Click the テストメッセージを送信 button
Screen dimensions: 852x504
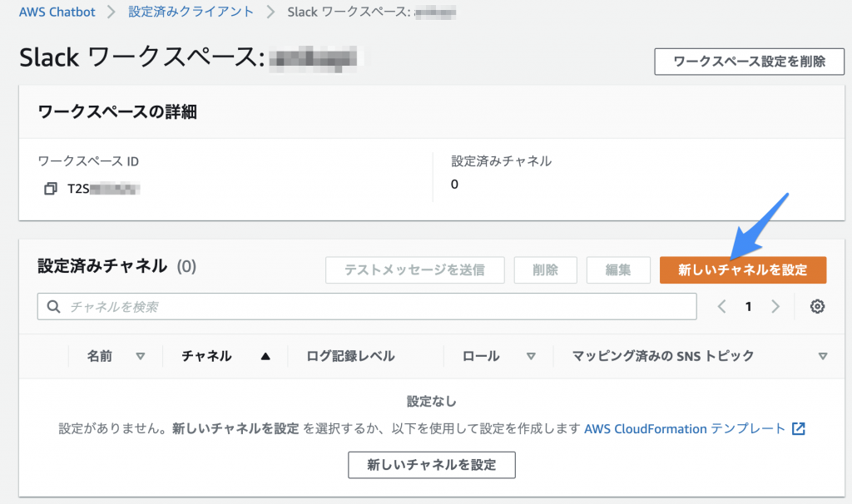414,270
